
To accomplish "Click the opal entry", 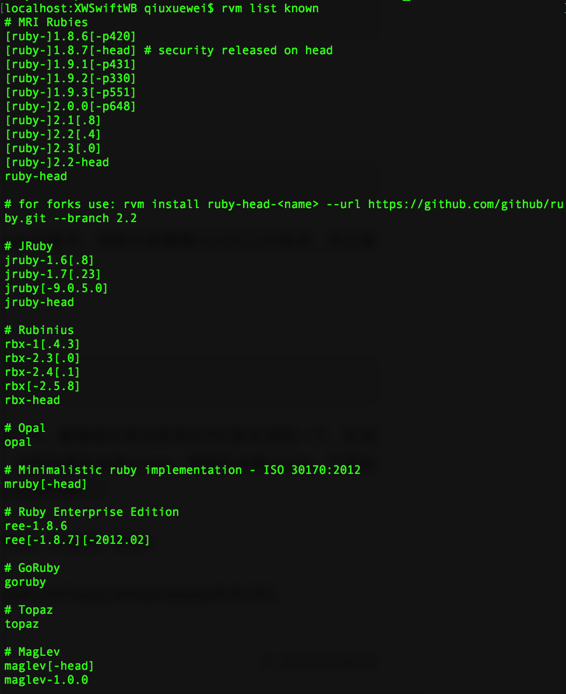I will click(18, 442).
